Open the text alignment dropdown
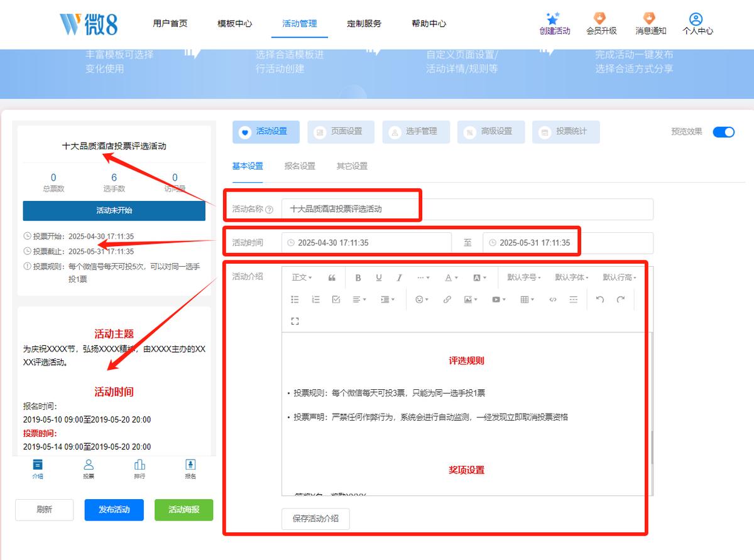This screenshot has height=560, width=754. click(359, 299)
